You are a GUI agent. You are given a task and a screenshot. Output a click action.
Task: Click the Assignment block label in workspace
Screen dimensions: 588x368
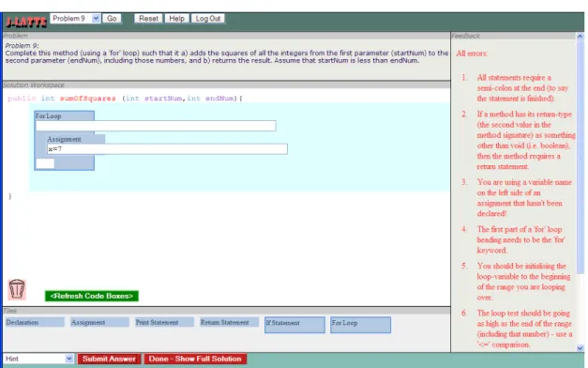click(x=64, y=139)
